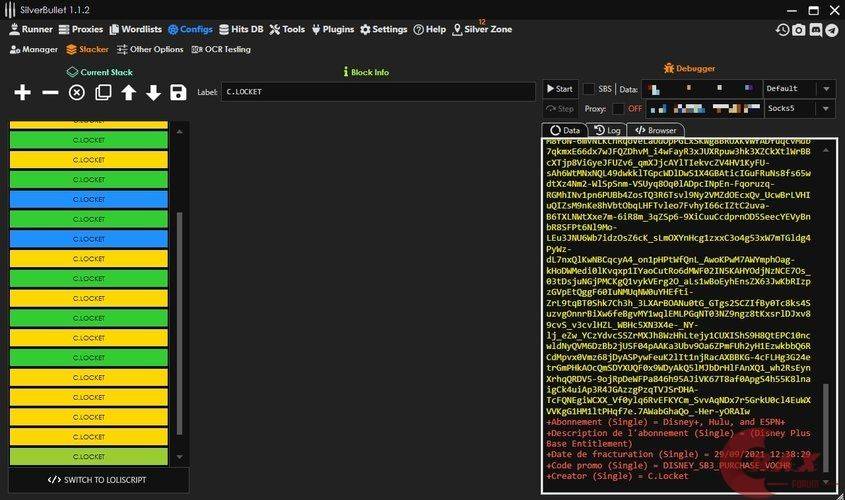Screen dimensions: 845x500
Task: Open the Wordlists section
Action: (x=136, y=30)
